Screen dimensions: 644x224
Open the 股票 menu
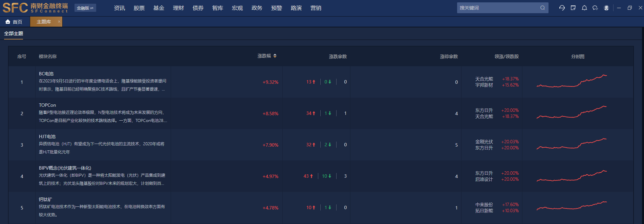139,8
